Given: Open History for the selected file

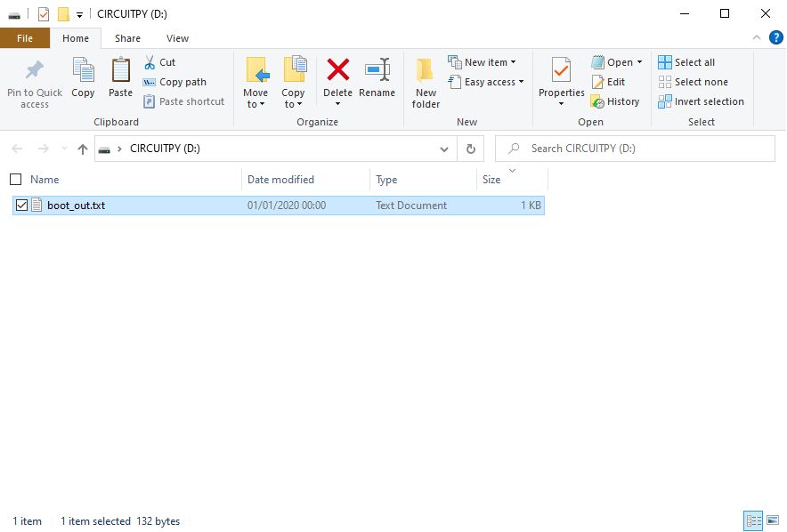Looking at the screenshot, I should tap(615, 101).
